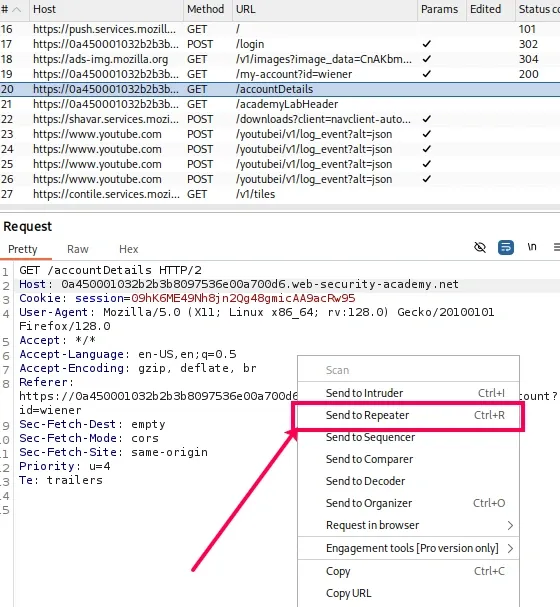Image resolution: width=560 pixels, height=607 pixels.
Task: Select row 21 /academyLabHeader request
Action: tap(280, 104)
